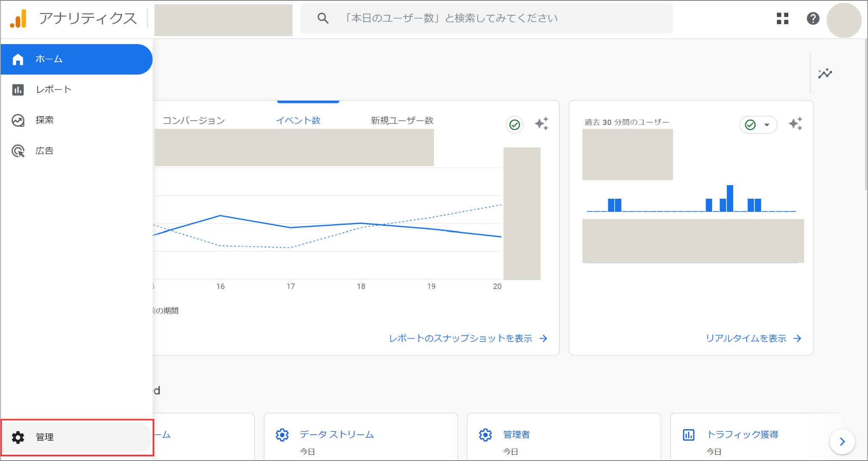
Task: Select the イベント数 metric tab
Action: [x=298, y=120]
